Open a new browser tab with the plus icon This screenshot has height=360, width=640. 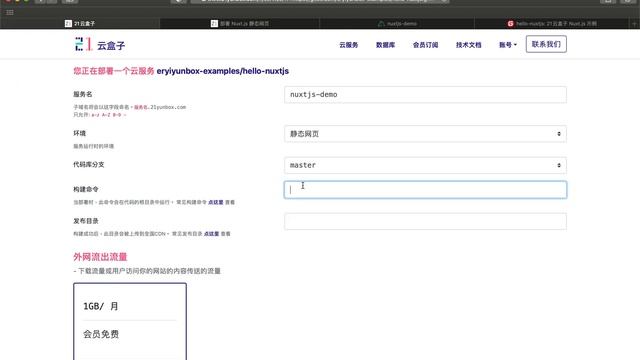[634, 24]
